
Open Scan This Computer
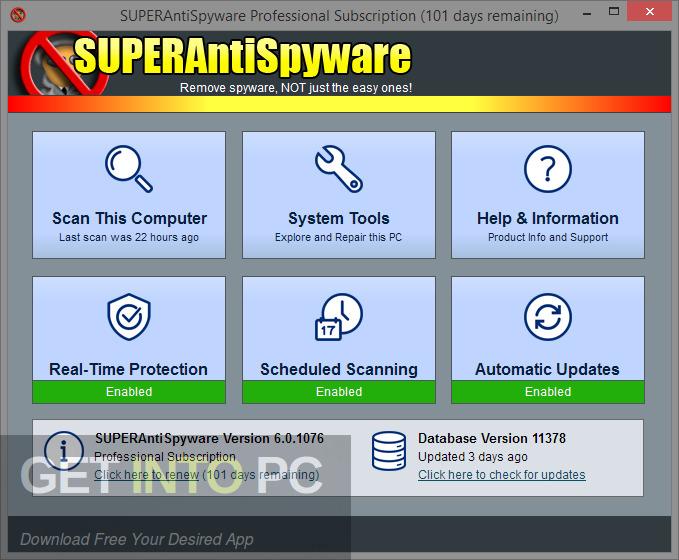(129, 195)
